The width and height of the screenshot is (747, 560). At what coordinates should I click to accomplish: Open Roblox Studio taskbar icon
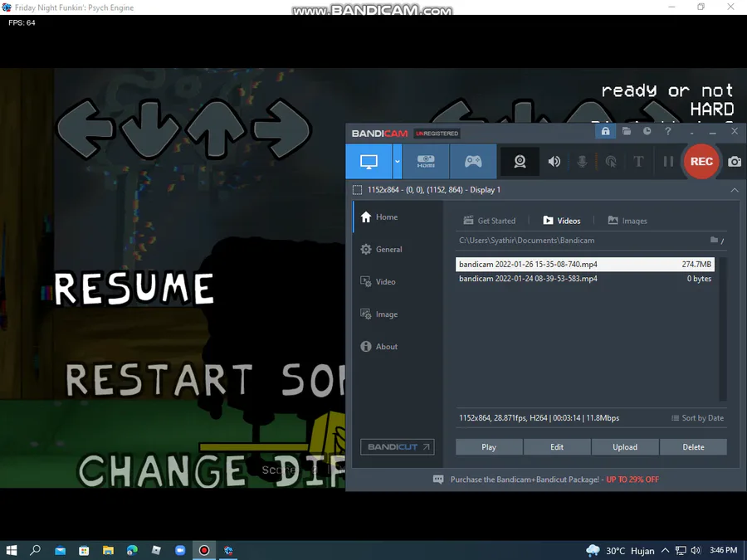tap(156, 551)
